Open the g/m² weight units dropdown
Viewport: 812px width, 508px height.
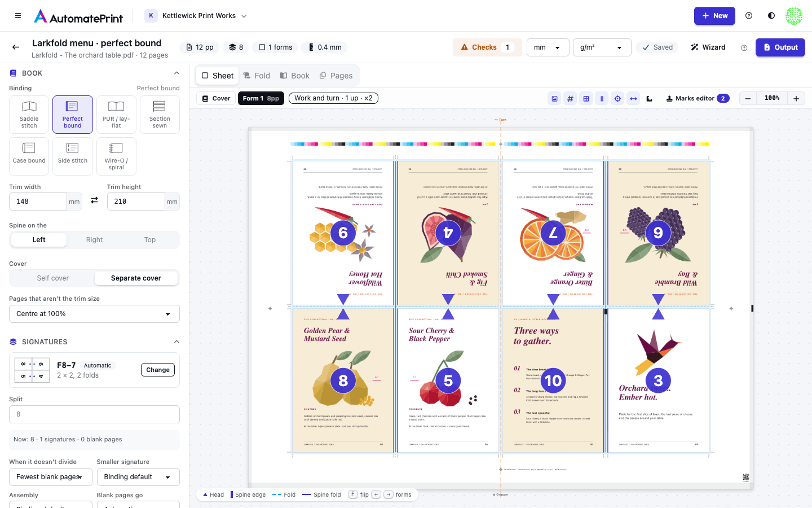tap(602, 47)
